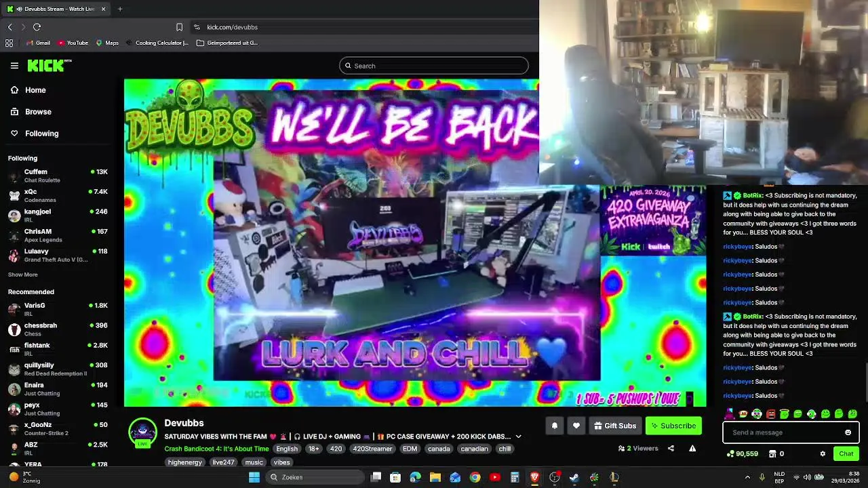The width and height of the screenshot is (868, 488).
Task: Toggle follow heart for Devubbs
Action: tap(576, 426)
